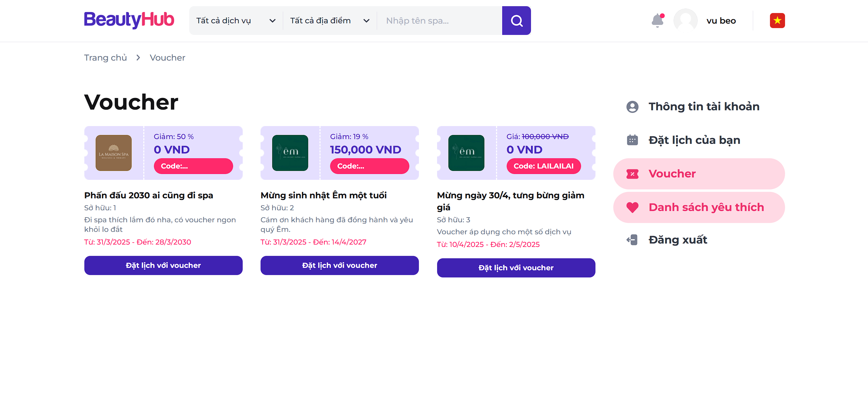Focus the Nhập tên spa search field

439,21
